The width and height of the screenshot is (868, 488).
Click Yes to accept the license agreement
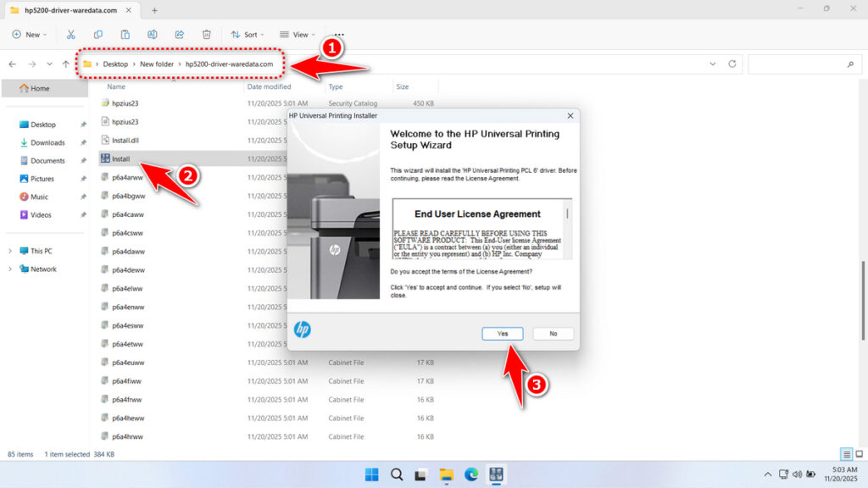click(502, 333)
